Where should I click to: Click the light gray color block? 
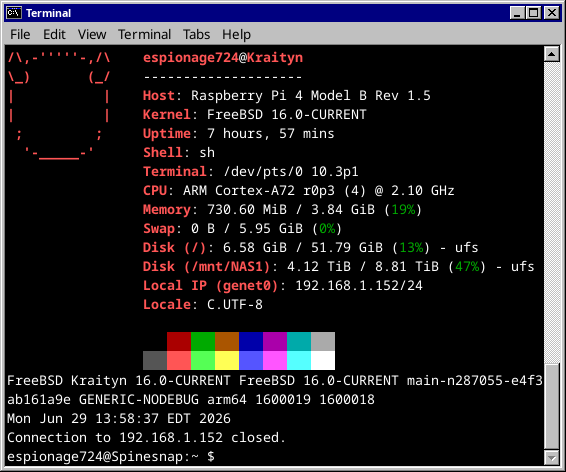pos(323,341)
